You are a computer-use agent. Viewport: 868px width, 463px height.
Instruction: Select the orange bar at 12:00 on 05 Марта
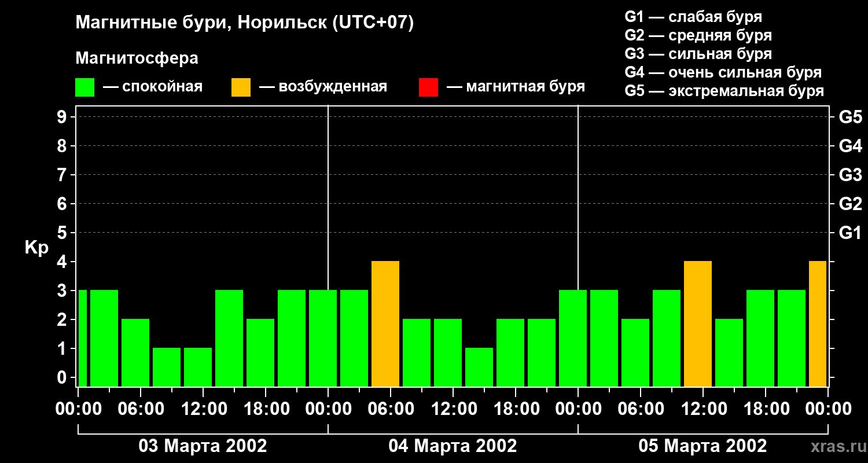698,324
